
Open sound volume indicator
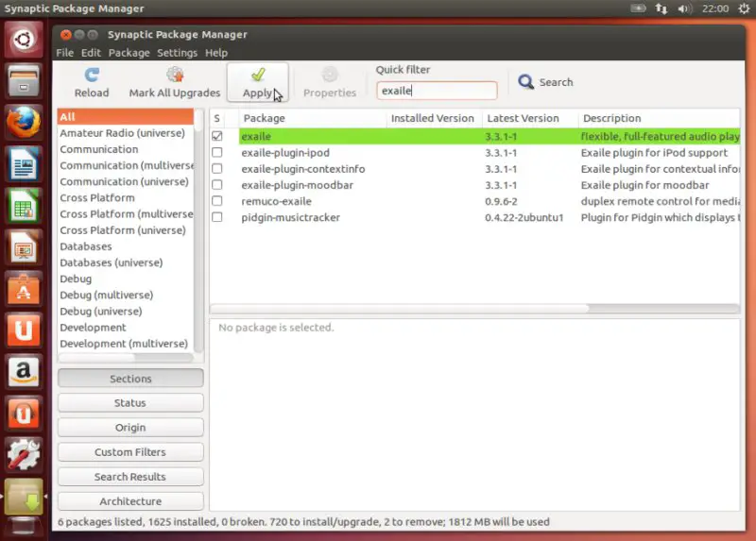(684, 8)
